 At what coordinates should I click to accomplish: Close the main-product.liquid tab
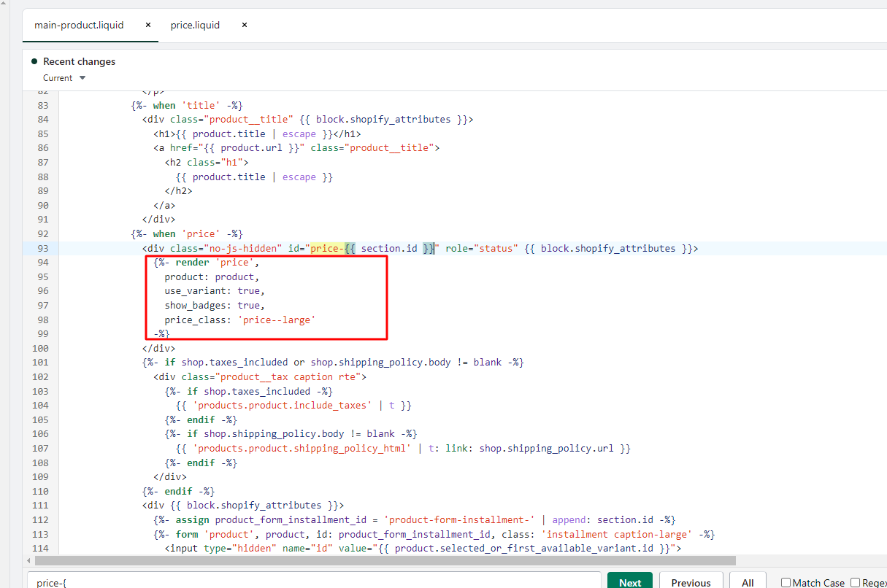tap(148, 25)
